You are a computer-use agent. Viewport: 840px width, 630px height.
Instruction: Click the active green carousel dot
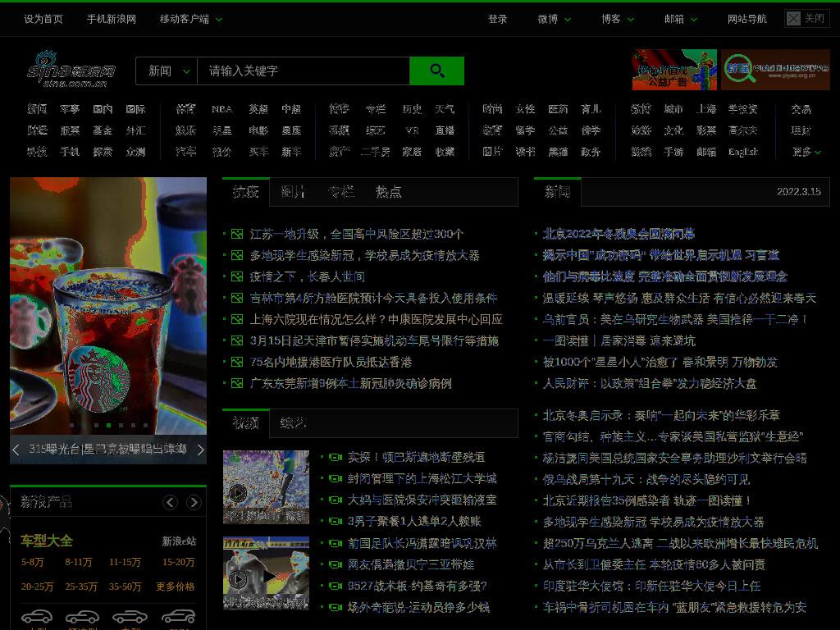coord(109,426)
